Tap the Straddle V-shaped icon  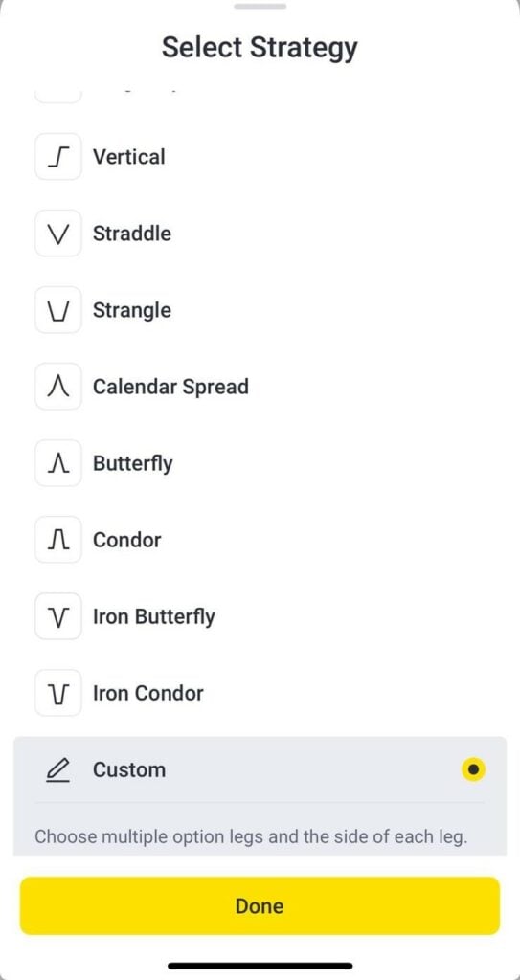click(58, 234)
